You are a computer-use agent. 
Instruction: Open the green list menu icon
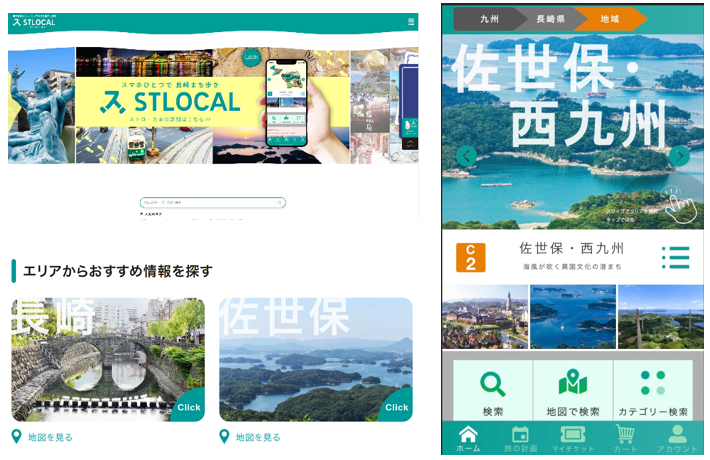(676, 258)
